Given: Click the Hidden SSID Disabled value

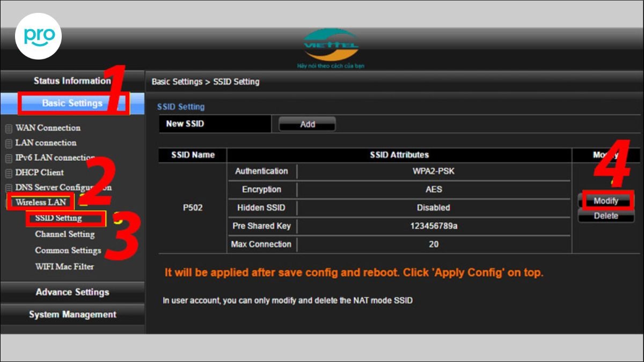Looking at the screenshot, I should click(434, 208).
